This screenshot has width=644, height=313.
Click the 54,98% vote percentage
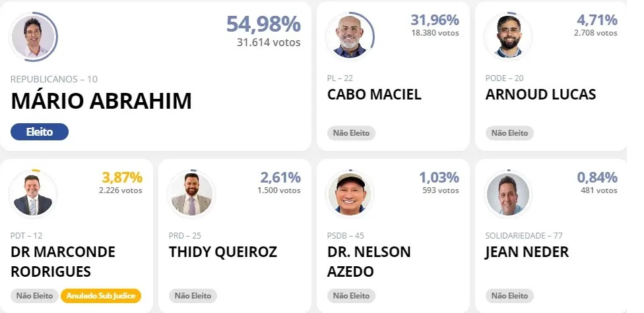pos(263,24)
